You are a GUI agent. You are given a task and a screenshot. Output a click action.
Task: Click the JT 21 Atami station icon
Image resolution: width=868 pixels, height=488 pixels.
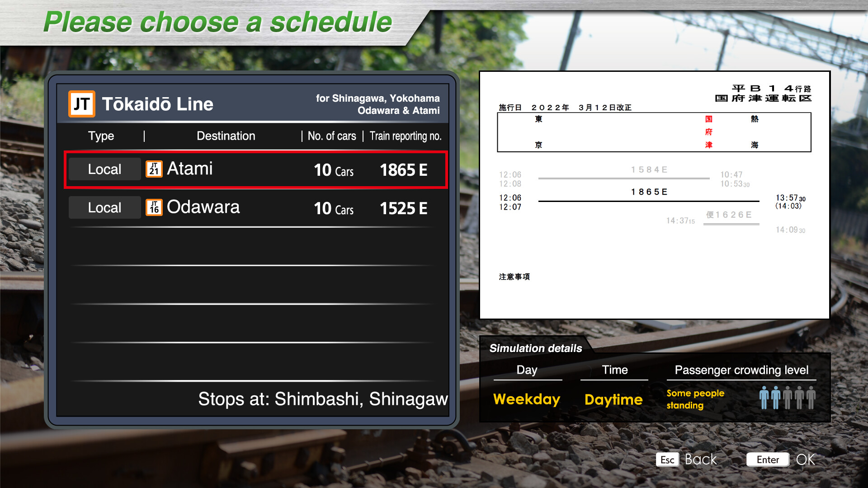[154, 169]
